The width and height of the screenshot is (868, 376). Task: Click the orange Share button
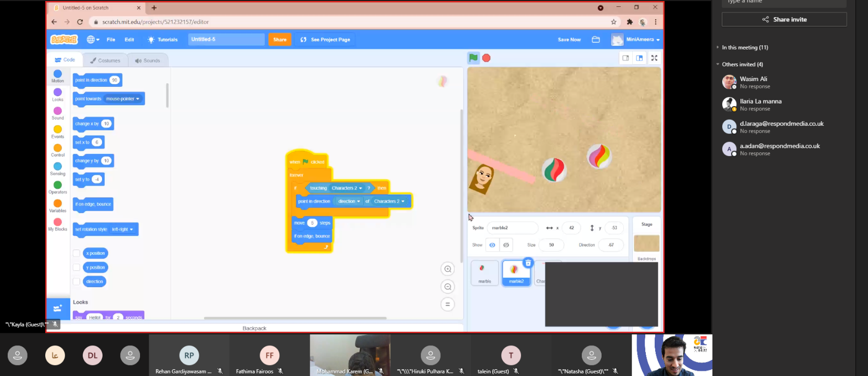pyautogui.click(x=280, y=40)
